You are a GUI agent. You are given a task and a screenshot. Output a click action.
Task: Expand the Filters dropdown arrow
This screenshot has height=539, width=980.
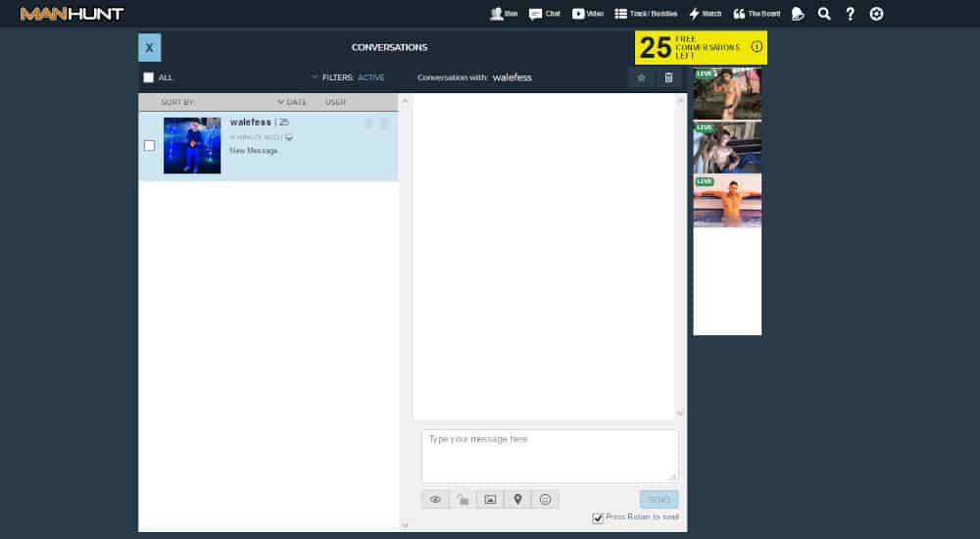click(x=315, y=77)
